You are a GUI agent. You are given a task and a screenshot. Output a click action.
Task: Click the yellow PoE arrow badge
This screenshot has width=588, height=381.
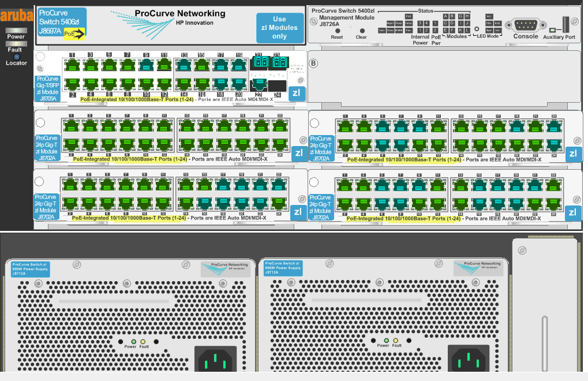click(x=74, y=33)
